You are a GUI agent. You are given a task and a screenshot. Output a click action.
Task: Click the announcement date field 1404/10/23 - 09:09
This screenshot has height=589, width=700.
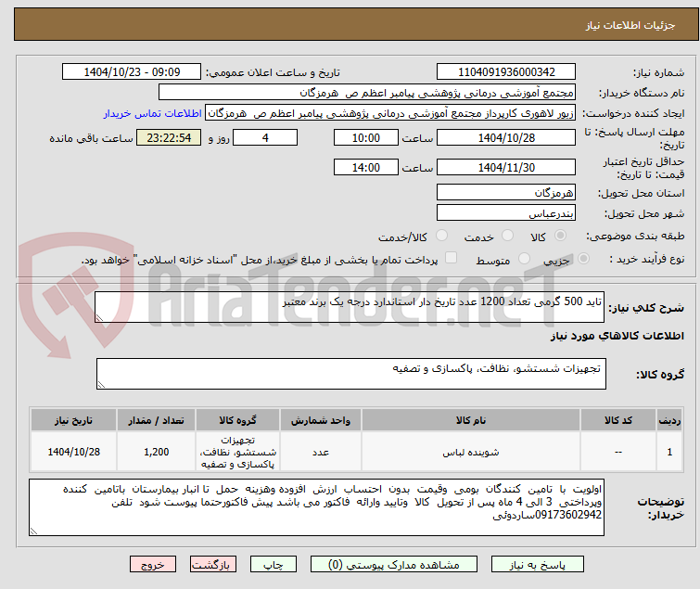pyautogui.click(x=132, y=72)
